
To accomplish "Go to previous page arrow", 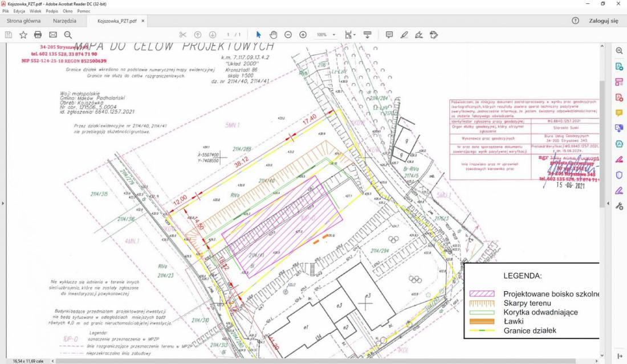I will coord(198,35).
